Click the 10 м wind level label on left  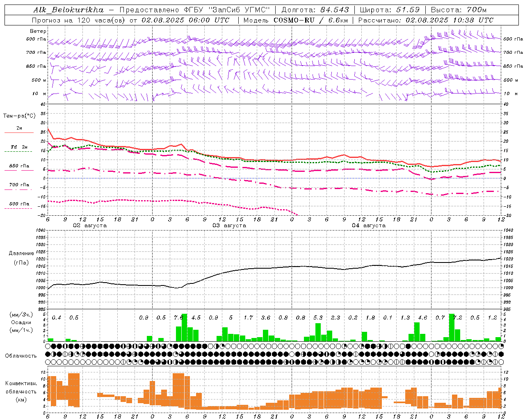pos(39,94)
